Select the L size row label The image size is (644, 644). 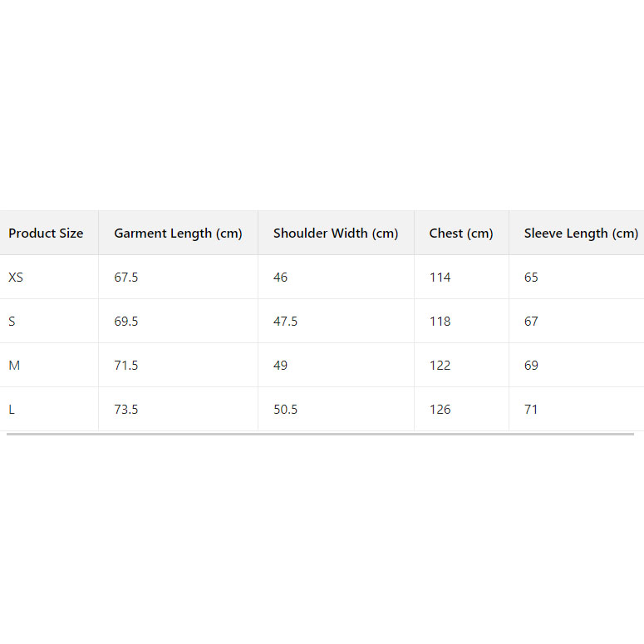pyautogui.click(x=12, y=410)
